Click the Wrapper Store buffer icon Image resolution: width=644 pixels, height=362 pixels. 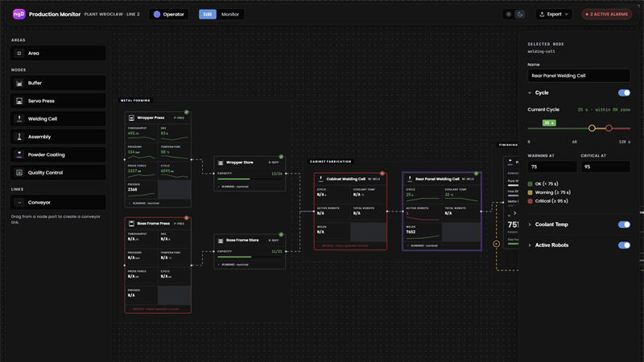(221, 162)
